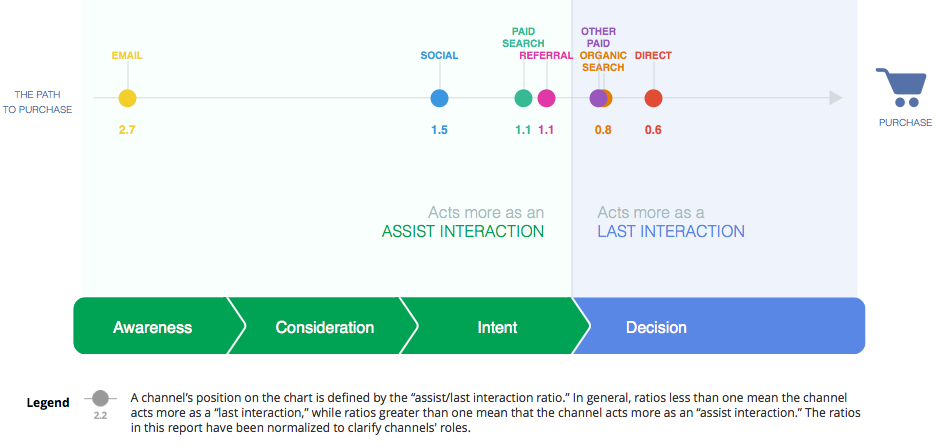Select the blue Social channel dot
Viewport: 941px width, 448px height.
point(439,98)
